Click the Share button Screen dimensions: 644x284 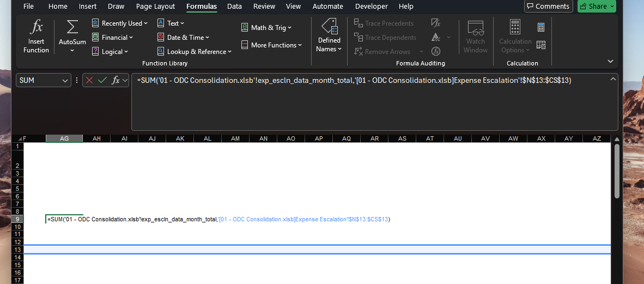(x=597, y=6)
